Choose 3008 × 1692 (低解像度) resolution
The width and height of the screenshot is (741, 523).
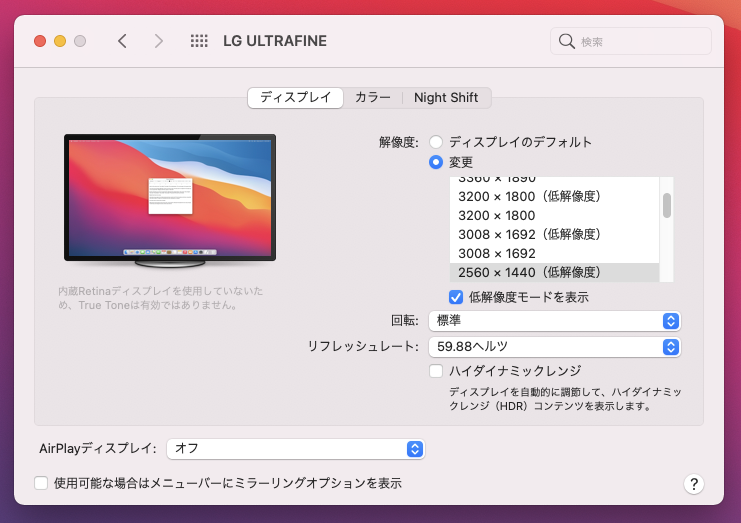click(554, 234)
